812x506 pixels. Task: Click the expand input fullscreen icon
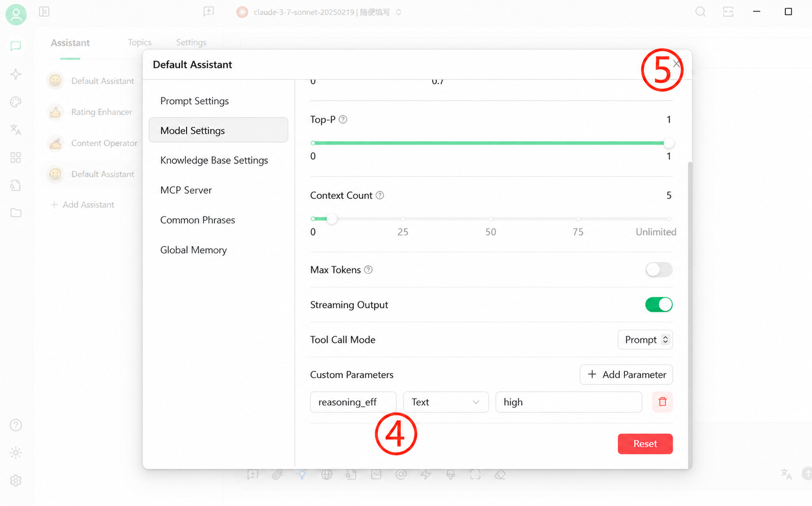[476, 475]
